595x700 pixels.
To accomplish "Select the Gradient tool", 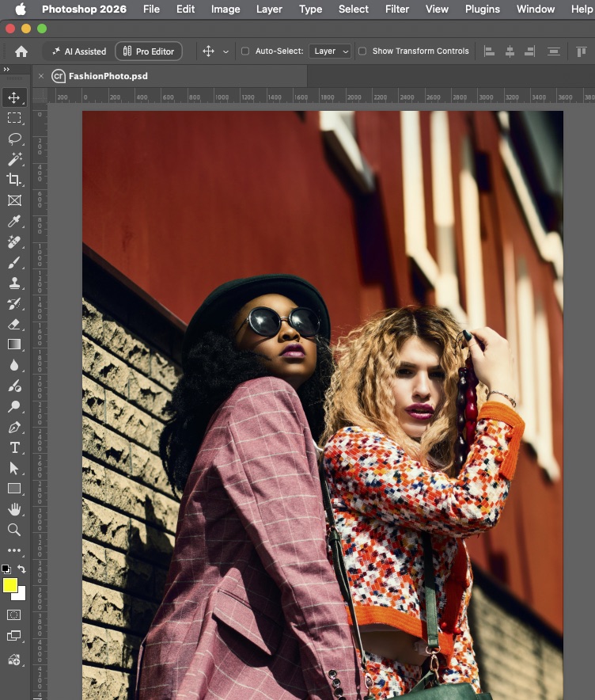I will click(x=13, y=344).
